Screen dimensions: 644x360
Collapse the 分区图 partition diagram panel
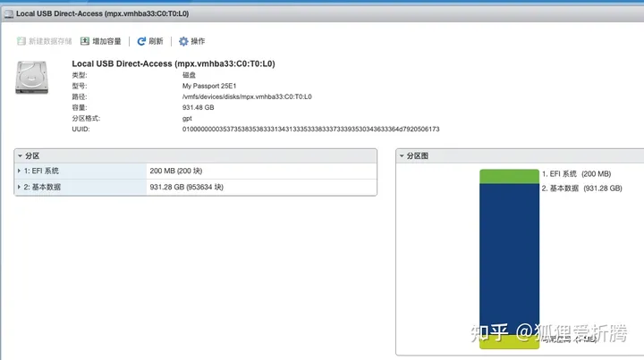[402, 155]
